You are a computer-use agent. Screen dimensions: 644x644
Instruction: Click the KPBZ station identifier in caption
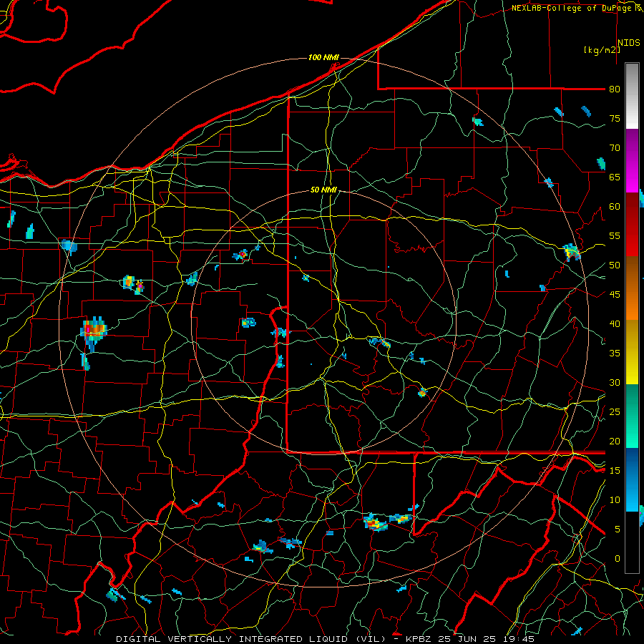[420, 639]
